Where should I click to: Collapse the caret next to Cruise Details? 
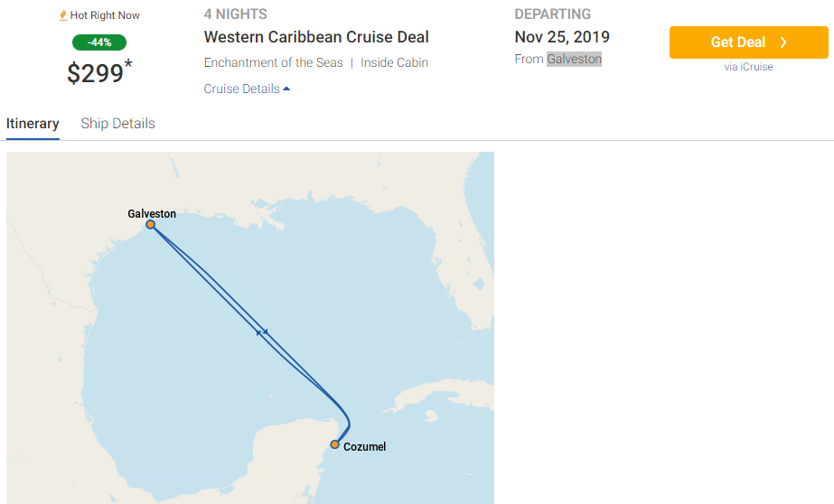coord(286,89)
